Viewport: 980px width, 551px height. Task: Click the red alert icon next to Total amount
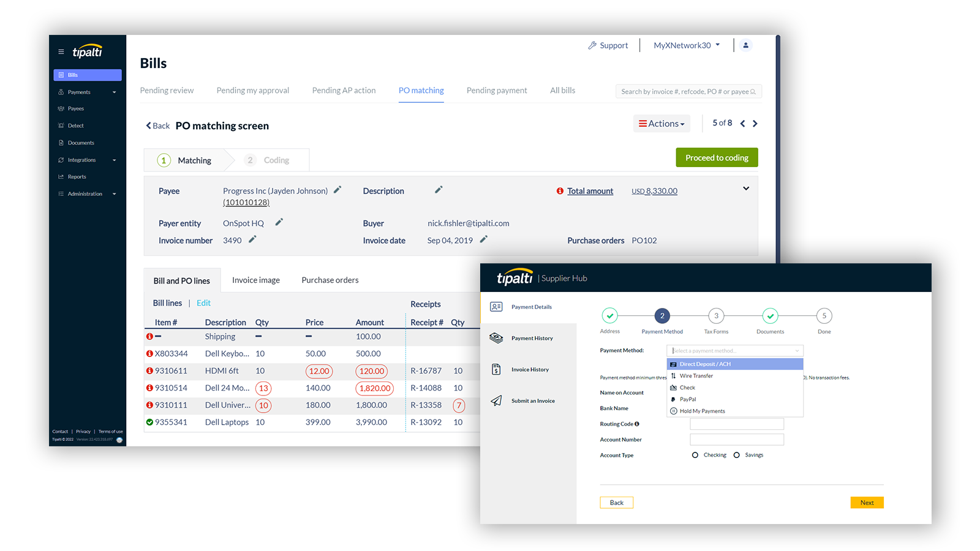(560, 191)
